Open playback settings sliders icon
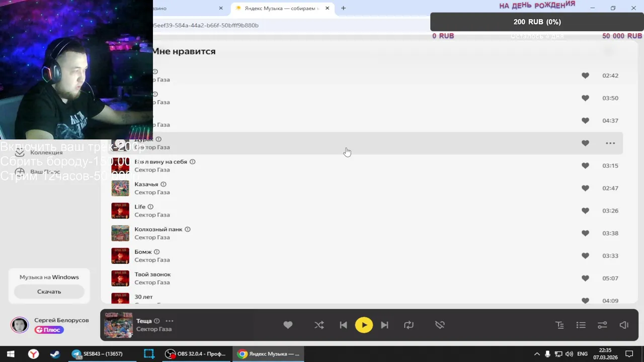Viewport: 644px width, 362px height. click(x=602, y=325)
